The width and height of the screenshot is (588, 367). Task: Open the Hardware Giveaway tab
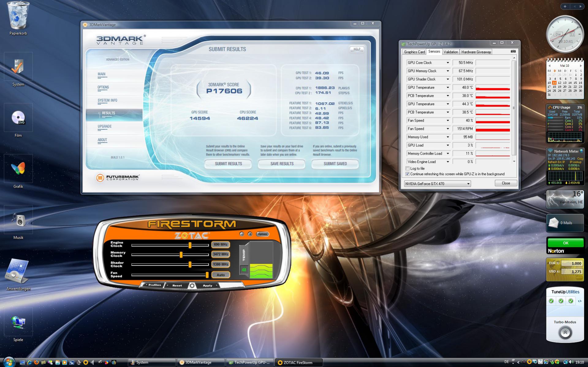[x=476, y=52]
